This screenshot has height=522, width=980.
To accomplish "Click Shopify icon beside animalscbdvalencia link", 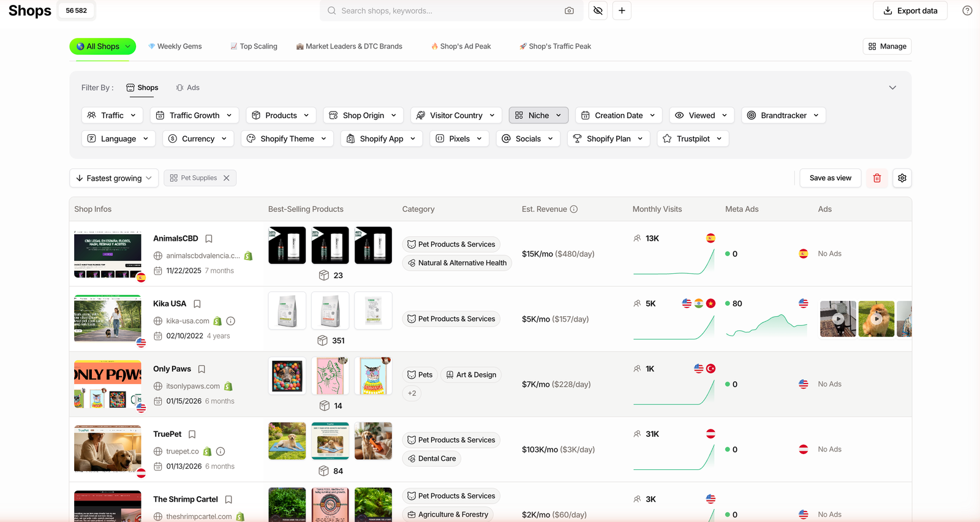I will click(248, 256).
